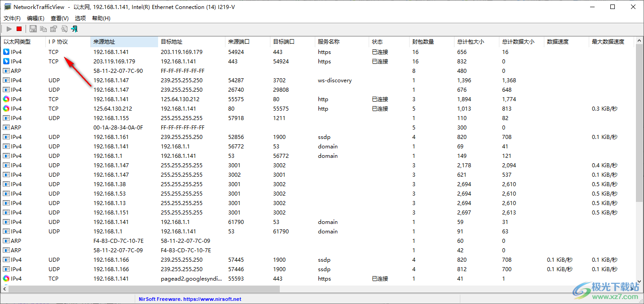Click the save floppy disk toolbar icon

coord(33,29)
